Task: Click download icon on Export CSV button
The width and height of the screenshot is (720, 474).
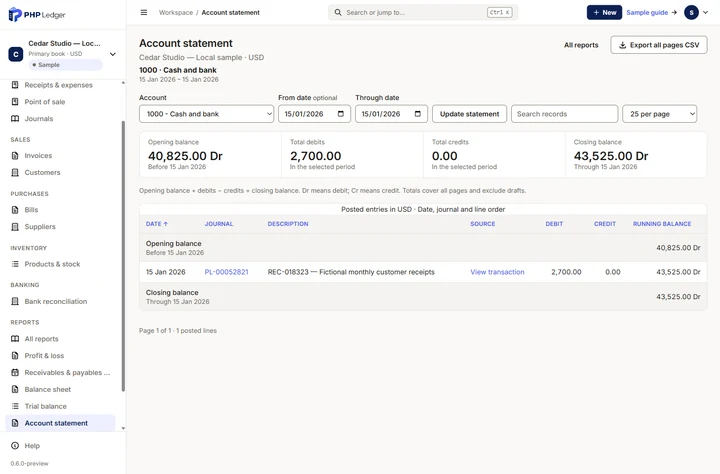Action: pyautogui.click(x=623, y=45)
